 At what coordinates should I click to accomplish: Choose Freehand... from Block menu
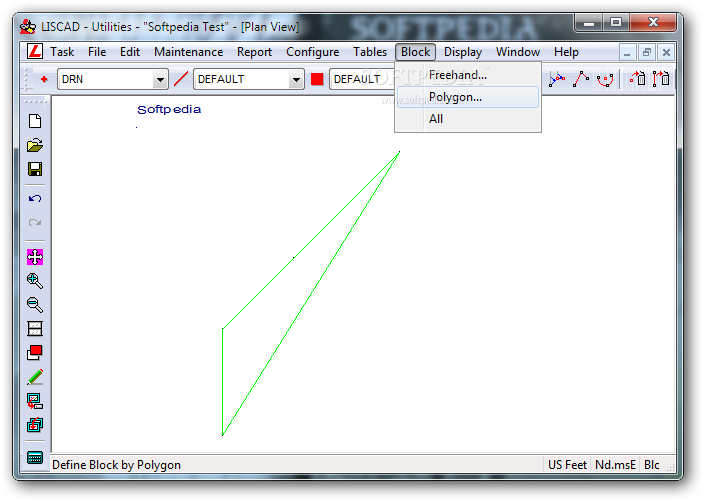468,75
